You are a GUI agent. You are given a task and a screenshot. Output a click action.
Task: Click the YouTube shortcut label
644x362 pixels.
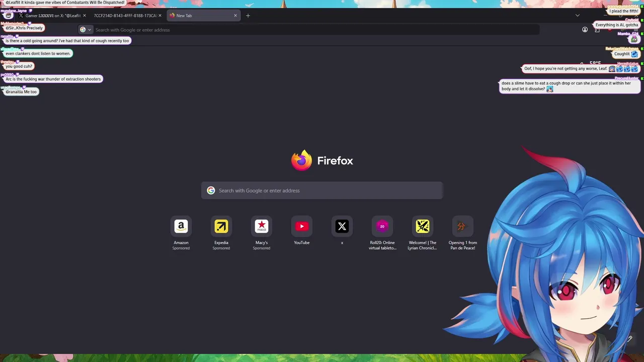(x=302, y=243)
